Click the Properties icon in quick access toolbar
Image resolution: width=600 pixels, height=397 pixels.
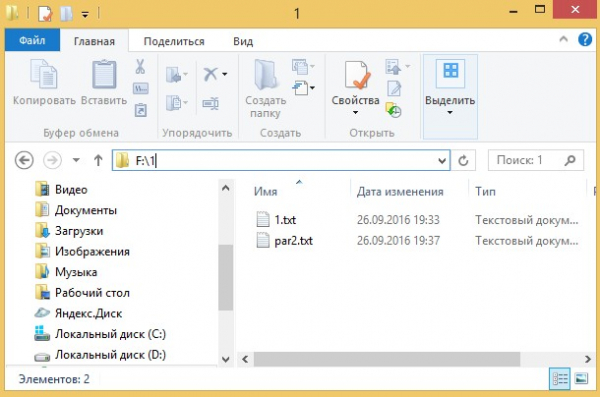(44, 14)
